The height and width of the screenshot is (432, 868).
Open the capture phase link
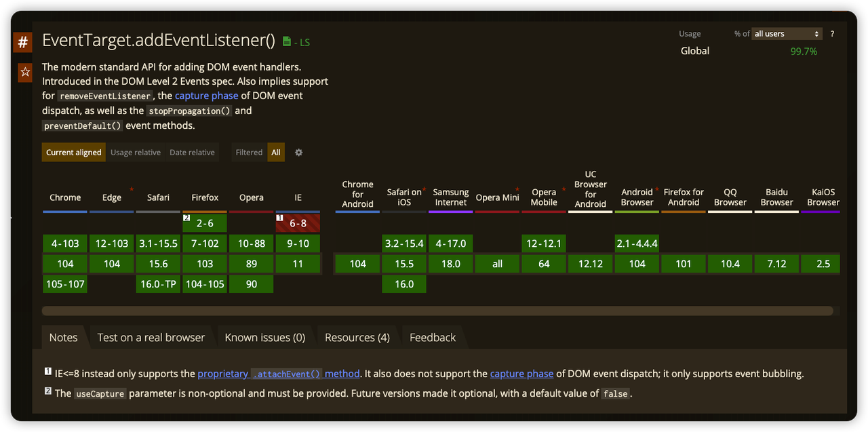tap(206, 96)
